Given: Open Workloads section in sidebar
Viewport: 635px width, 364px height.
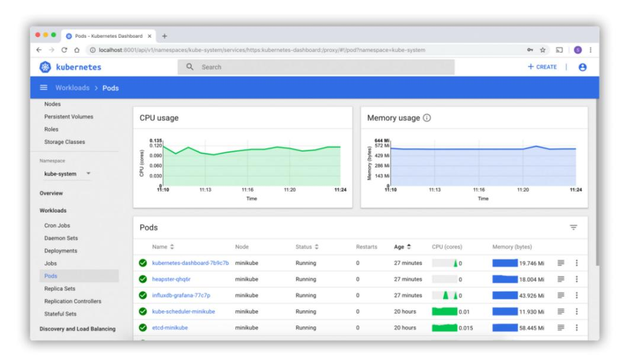Looking at the screenshot, I should click(53, 210).
